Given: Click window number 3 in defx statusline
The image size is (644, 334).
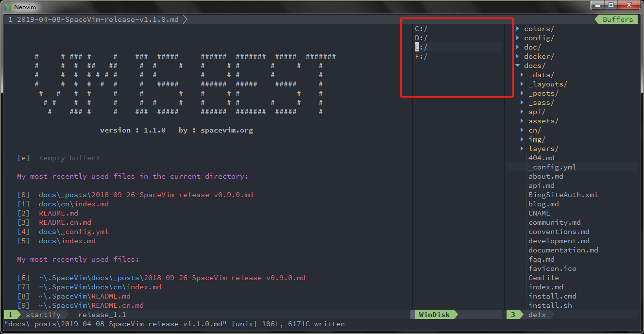Looking at the screenshot, I should coord(513,315).
